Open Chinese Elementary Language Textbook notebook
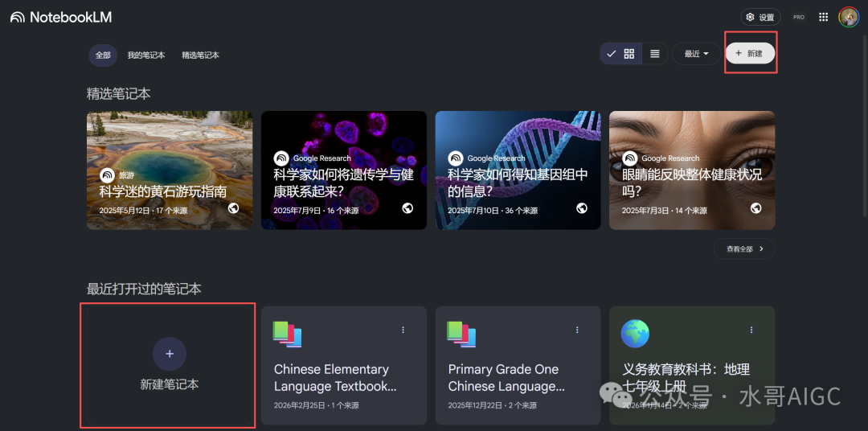Screen dimensions: 868x431 pyautogui.click(x=344, y=365)
